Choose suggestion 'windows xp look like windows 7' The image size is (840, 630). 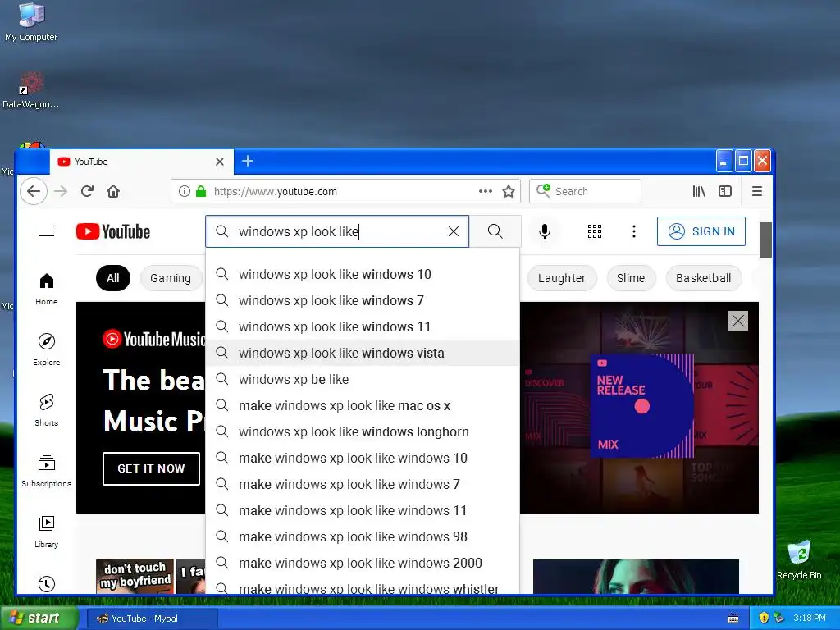click(x=362, y=300)
